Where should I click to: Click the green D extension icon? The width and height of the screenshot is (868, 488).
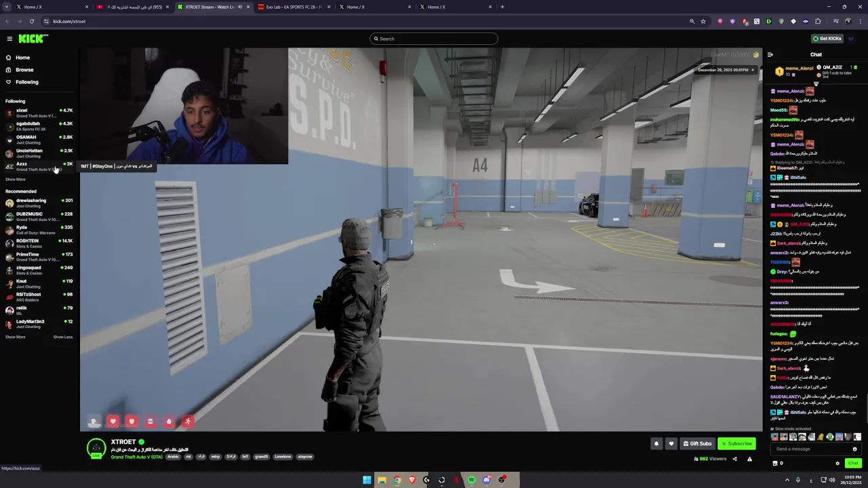[768, 21]
